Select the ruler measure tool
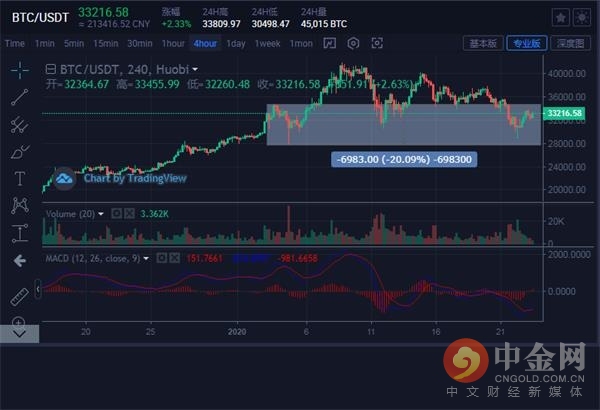This screenshot has width=600, height=410. pos(20,297)
